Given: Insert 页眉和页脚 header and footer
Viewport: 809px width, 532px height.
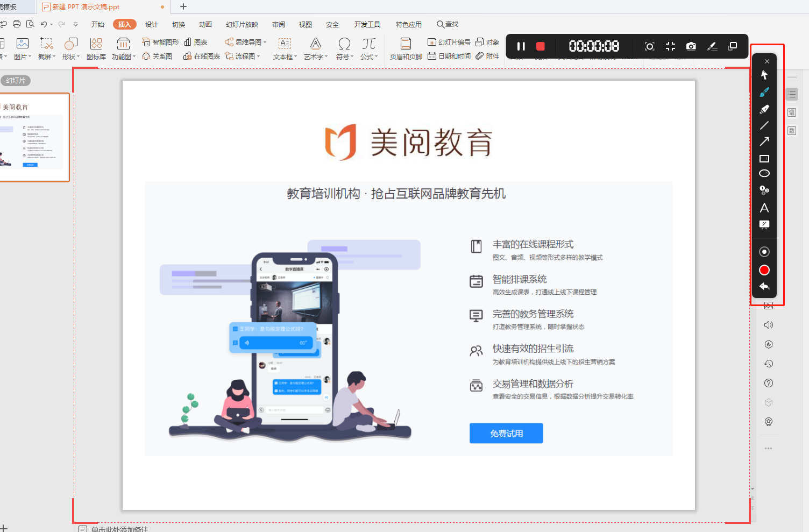Looking at the screenshot, I should [406, 49].
